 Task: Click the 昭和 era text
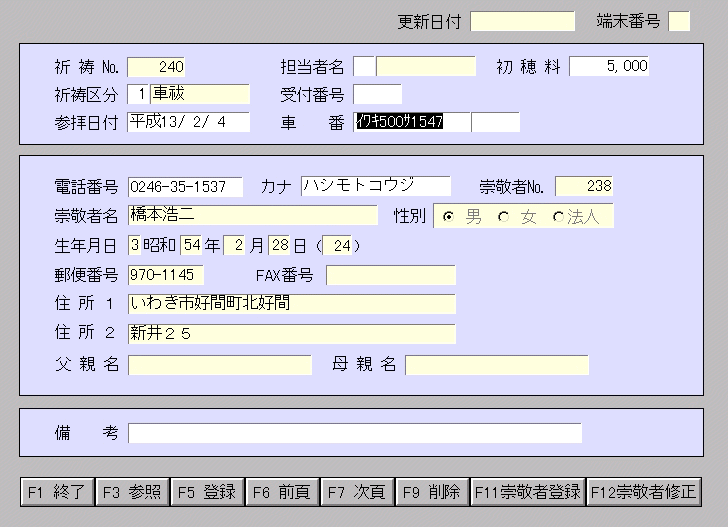click(159, 245)
